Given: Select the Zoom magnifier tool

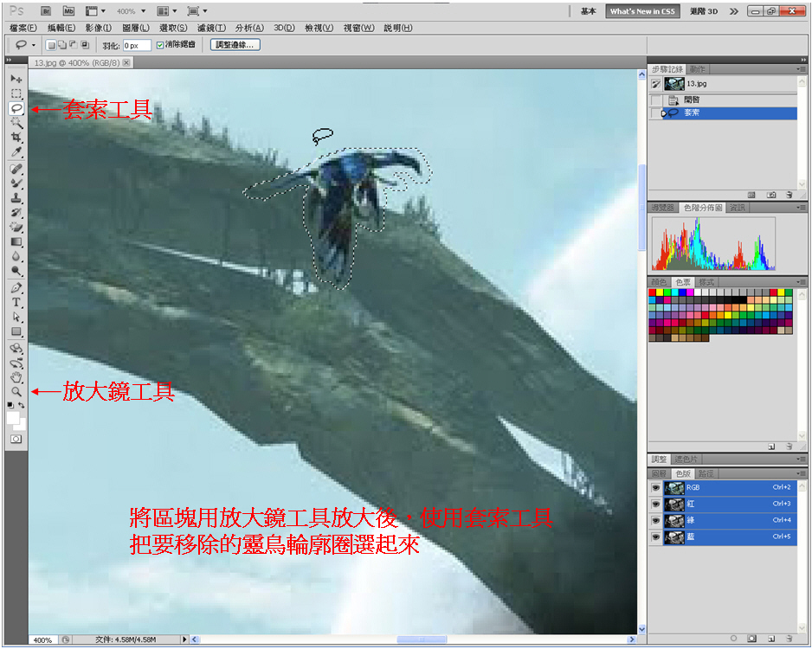Looking at the screenshot, I should point(16,392).
